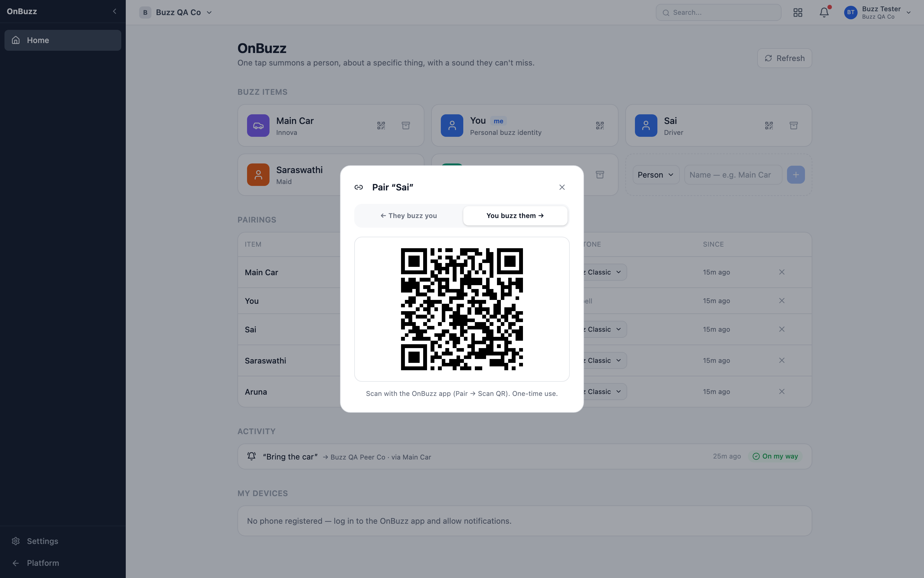
Task: Show QR code for Main Car
Action: 381,125
